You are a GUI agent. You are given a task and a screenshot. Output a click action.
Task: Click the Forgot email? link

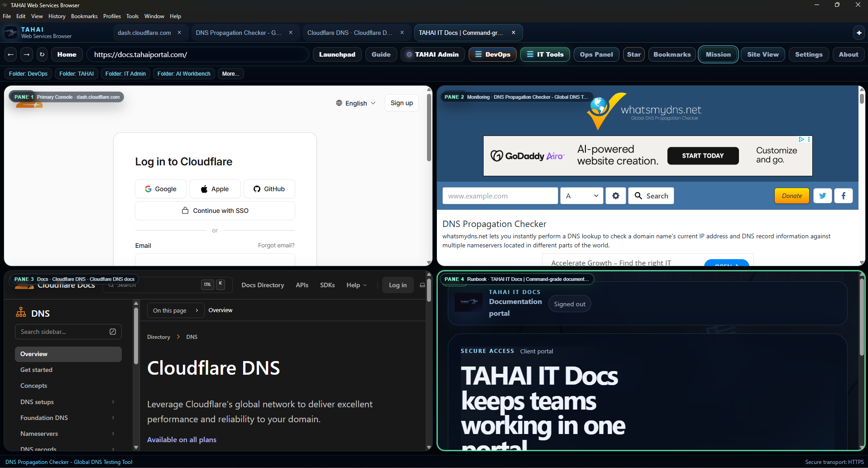point(276,246)
